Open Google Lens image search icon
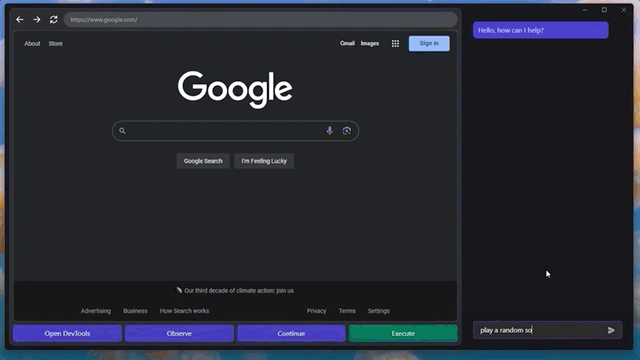The image size is (640, 360). click(x=347, y=131)
